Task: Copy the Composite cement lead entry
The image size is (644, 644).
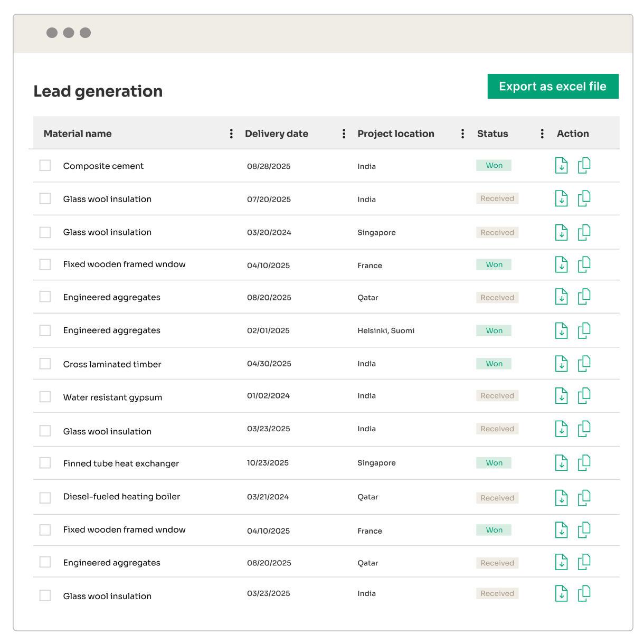Action: pos(584,165)
